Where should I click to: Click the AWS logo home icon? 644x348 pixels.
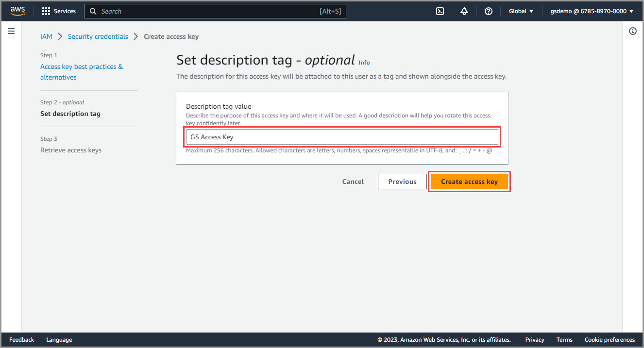point(18,11)
